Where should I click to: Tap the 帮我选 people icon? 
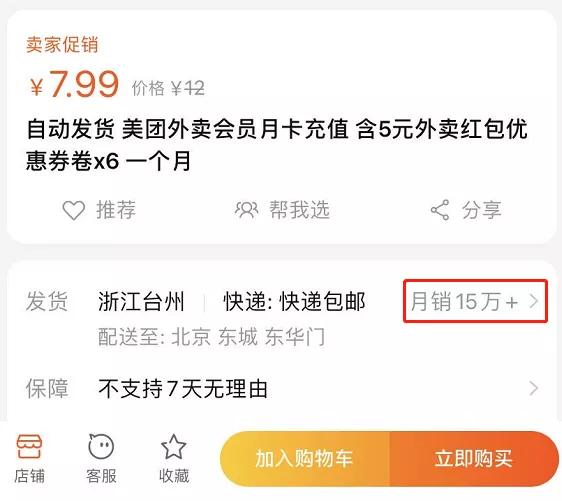tap(247, 210)
